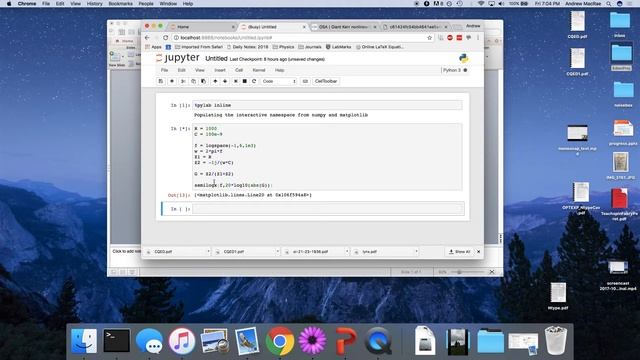Click the CellToolbar button

pyautogui.click(x=326, y=81)
